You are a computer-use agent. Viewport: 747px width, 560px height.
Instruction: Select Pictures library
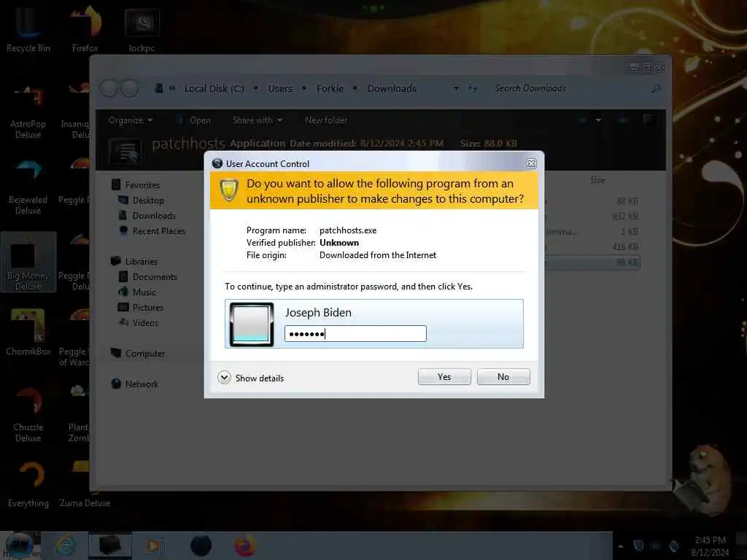[x=147, y=307]
